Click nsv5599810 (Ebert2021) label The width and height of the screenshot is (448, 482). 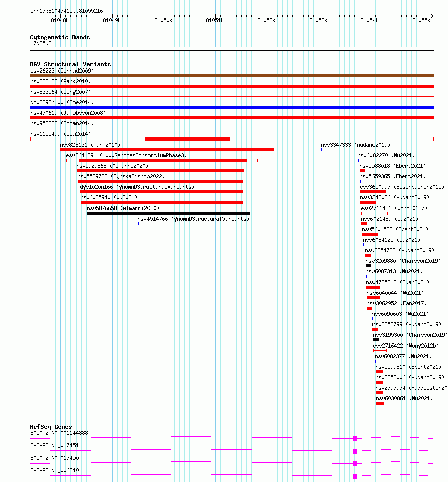tap(408, 367)
